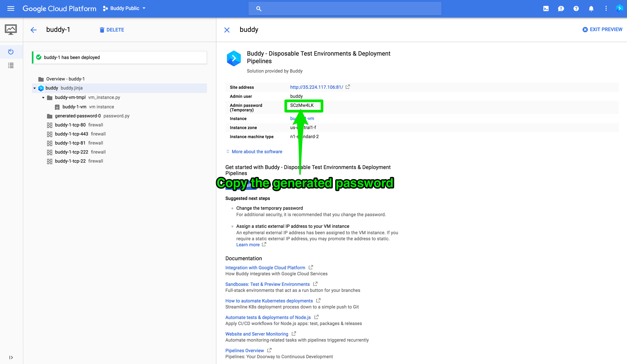Open the account avatar in header
Screen dimensions: 627x364
point(619,9)
